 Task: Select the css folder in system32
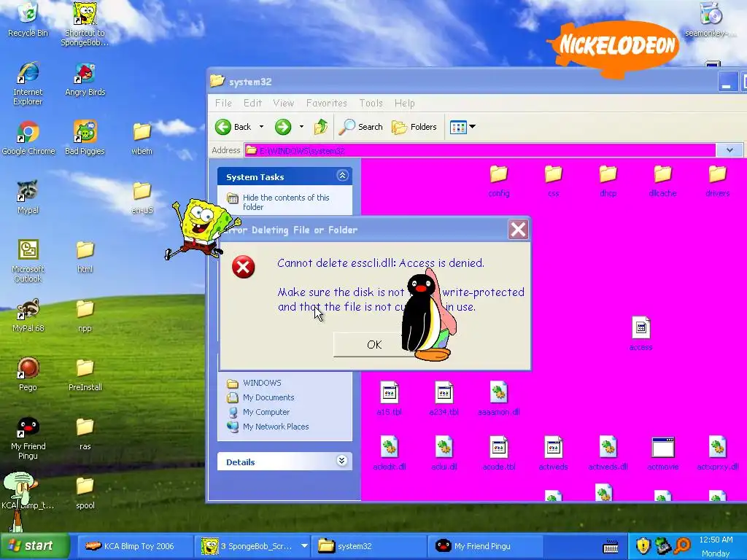coord(553,181)
